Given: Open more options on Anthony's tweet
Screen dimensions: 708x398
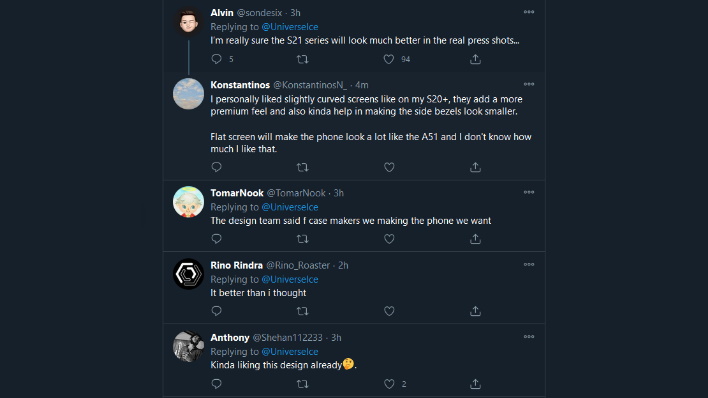Looking at the screenshot, I should coord(529,337).
